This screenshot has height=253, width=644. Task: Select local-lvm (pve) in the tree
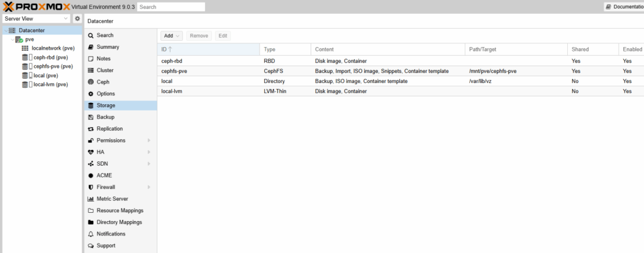pos(50,84)
